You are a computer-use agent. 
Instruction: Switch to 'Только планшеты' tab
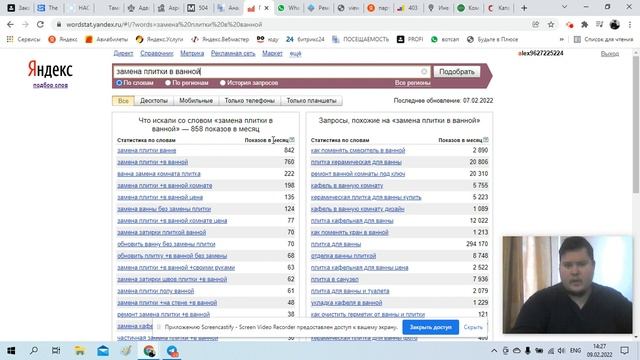311,100
